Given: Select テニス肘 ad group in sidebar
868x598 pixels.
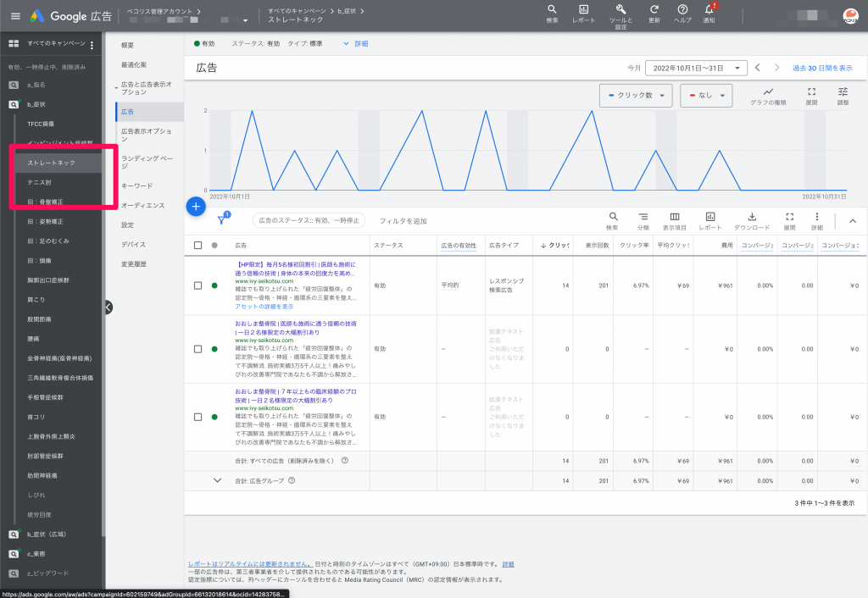Looking at the screenshot, I should [39, 182].
